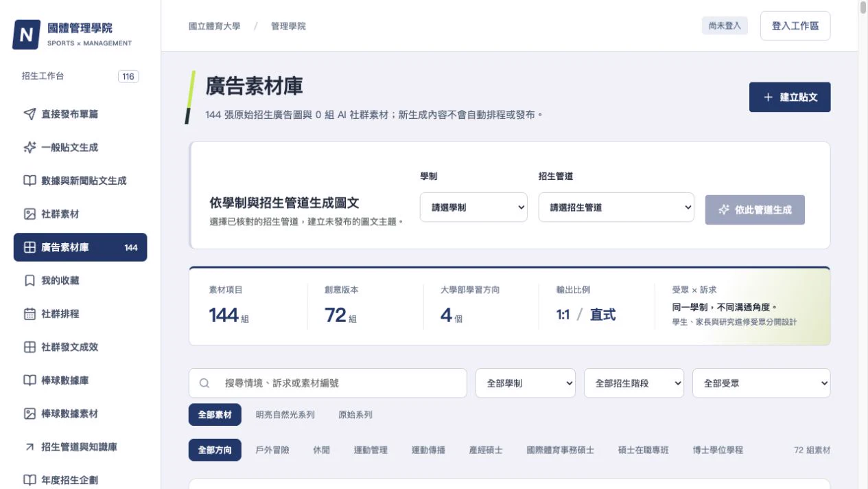The height and width of the screenshot is (489, 868).
Task: Click the 國立體育大學 breadcrumb link
Action: tap(215, 26)
